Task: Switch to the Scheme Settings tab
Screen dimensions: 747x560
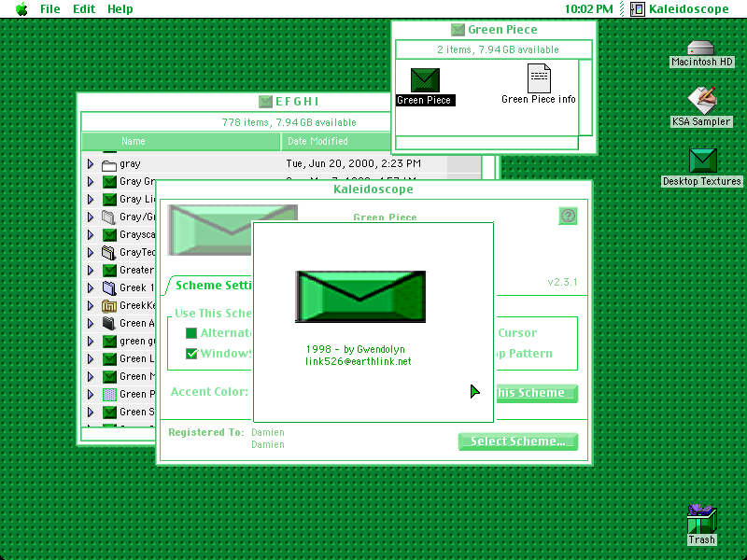Action: coord(213,286)
